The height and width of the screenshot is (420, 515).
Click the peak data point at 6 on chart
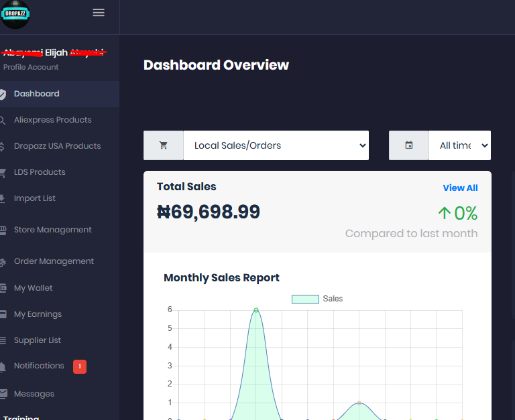tap(256, 310)
